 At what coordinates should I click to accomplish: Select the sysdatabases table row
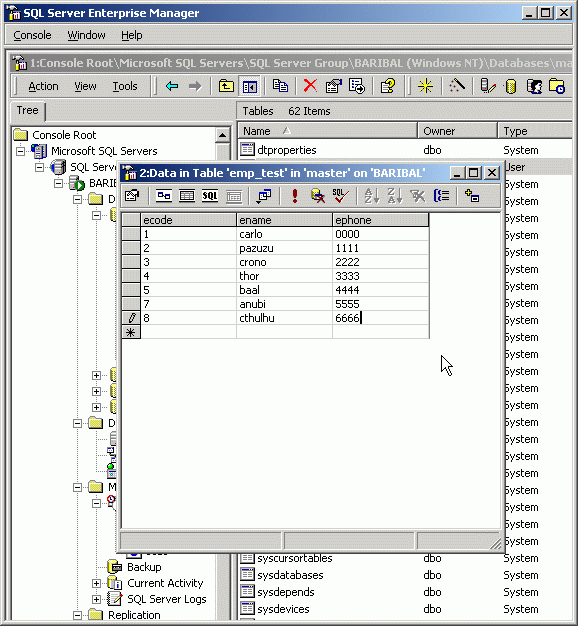click(405, 575)
